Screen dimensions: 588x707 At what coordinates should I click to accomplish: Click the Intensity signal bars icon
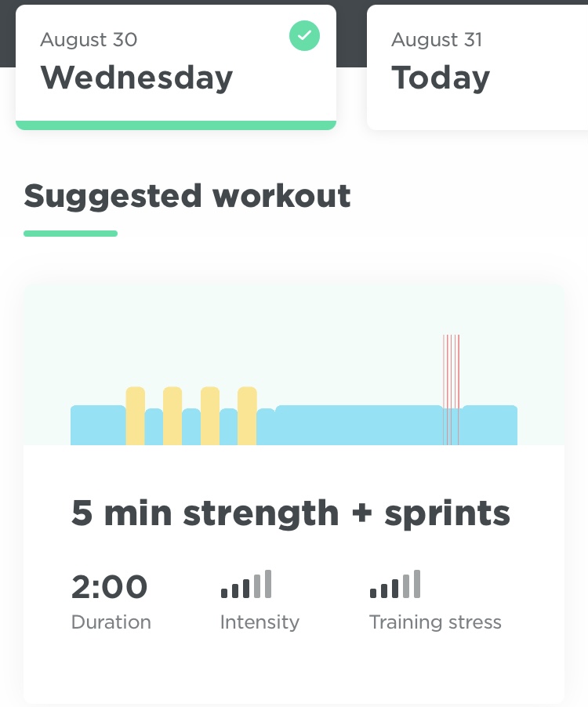pos(246,585)
